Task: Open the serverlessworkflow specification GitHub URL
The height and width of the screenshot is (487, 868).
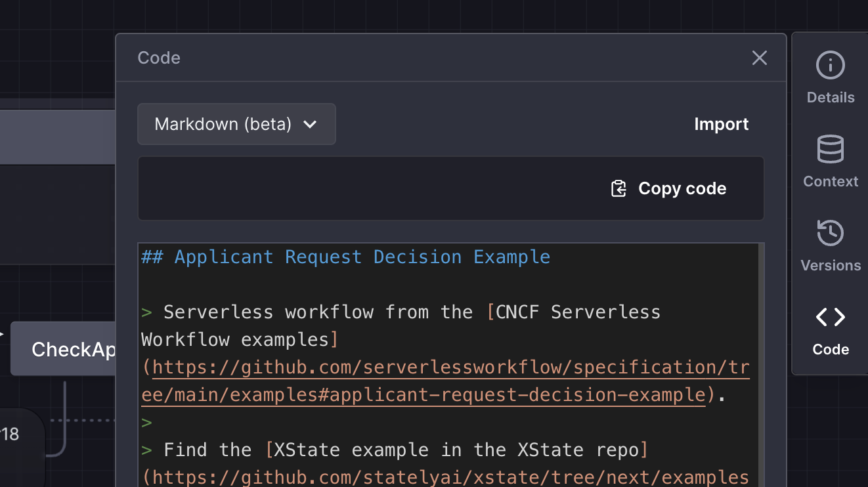Action: pos(450,368)
